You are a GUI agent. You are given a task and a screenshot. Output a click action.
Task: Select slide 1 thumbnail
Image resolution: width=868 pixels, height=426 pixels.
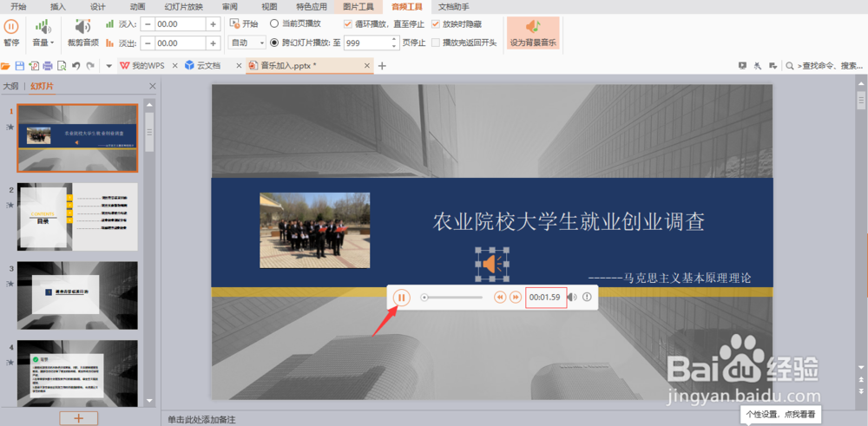[77, 138]
